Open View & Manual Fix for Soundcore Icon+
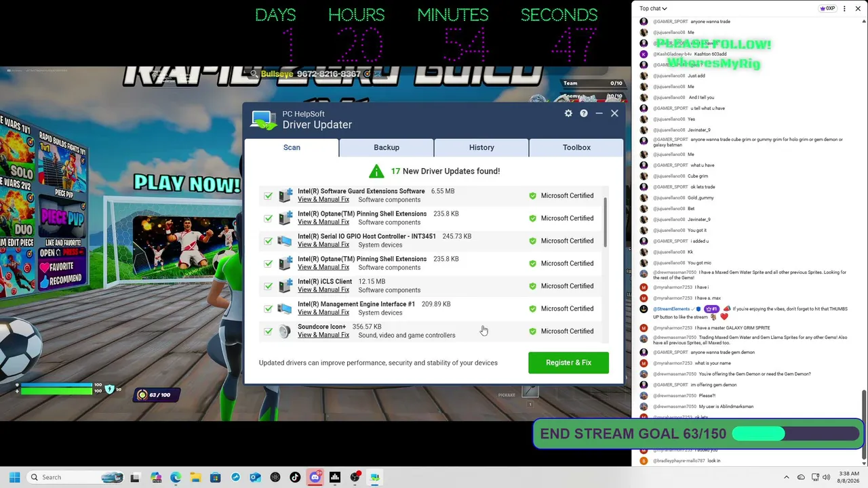This screenshot has width=868, height=488. pyautogui.click(x=323, y=335)
